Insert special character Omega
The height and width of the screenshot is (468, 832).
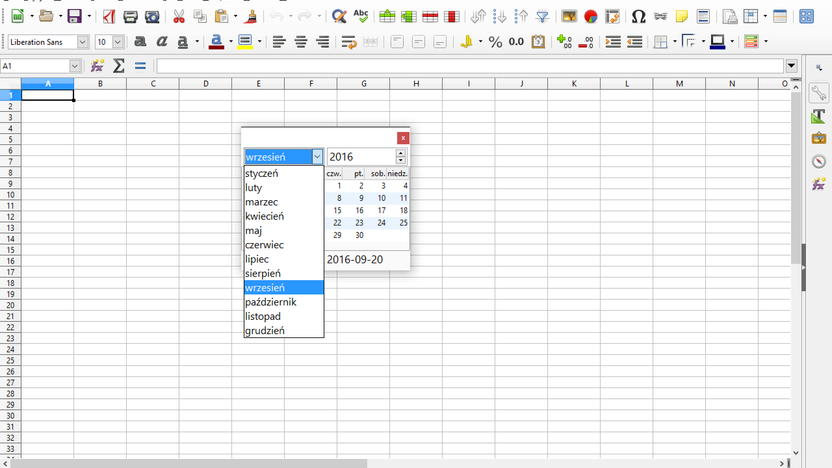click(638, 16)
